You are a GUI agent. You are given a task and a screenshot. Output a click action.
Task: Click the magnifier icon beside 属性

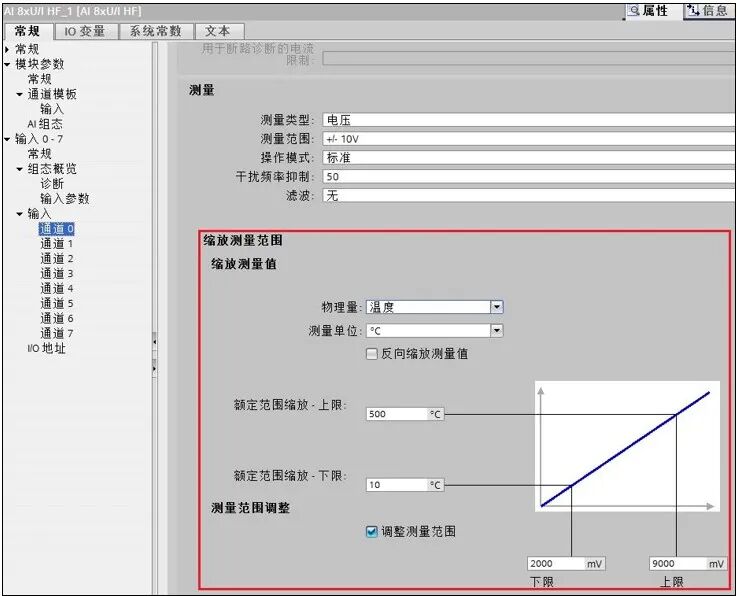pyautogui.click(x=634, y=10)
